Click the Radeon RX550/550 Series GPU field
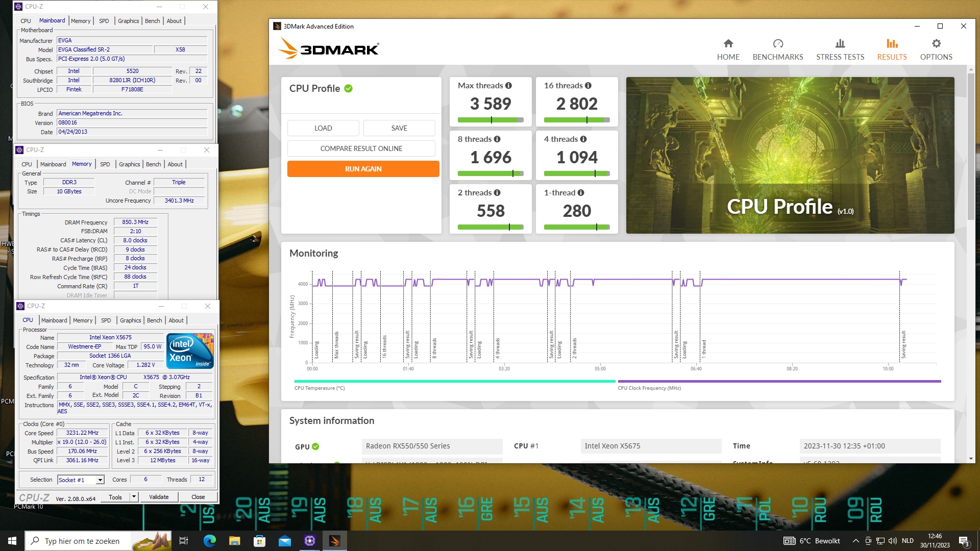Screen dimensions: 980x551 pos(432,446)
